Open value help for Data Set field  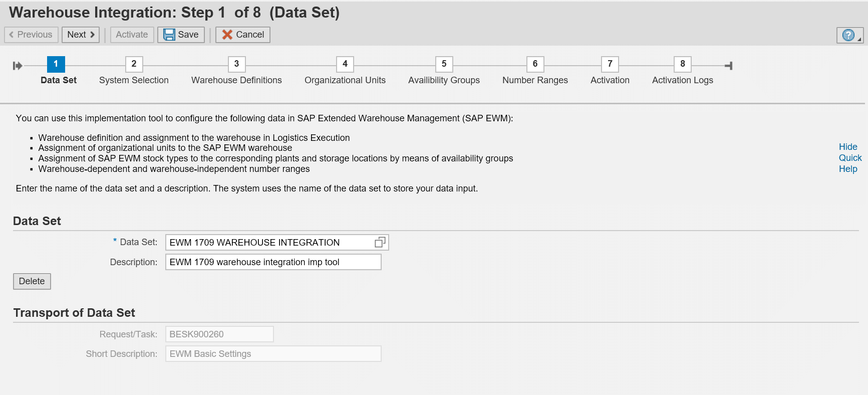click(x=380, y=243)
